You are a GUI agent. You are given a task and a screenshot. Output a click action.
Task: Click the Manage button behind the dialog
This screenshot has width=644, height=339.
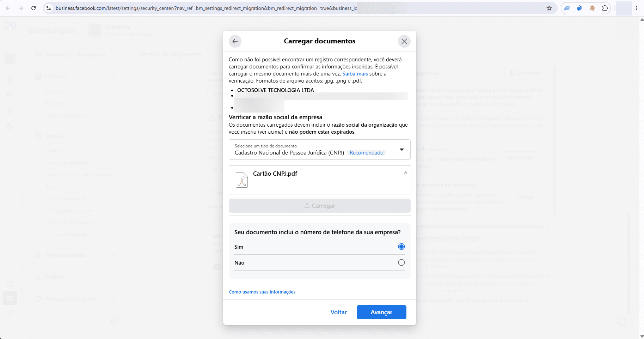coord(525,197)
